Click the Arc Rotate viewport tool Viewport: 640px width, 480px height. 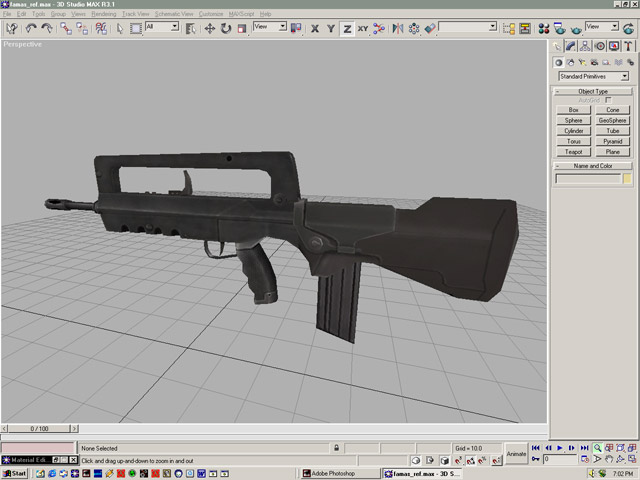point(620,459)
